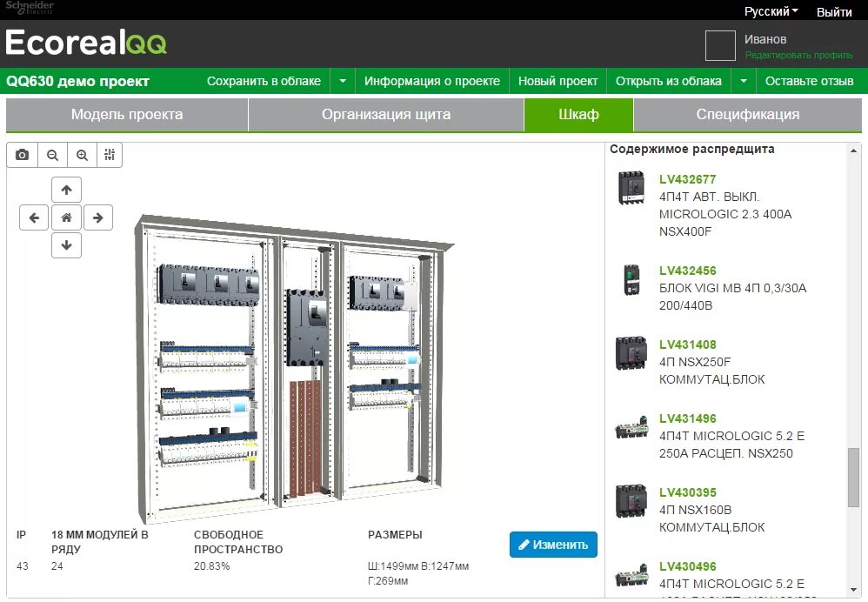Open the LV431408 product link

[x=688, y=344]
